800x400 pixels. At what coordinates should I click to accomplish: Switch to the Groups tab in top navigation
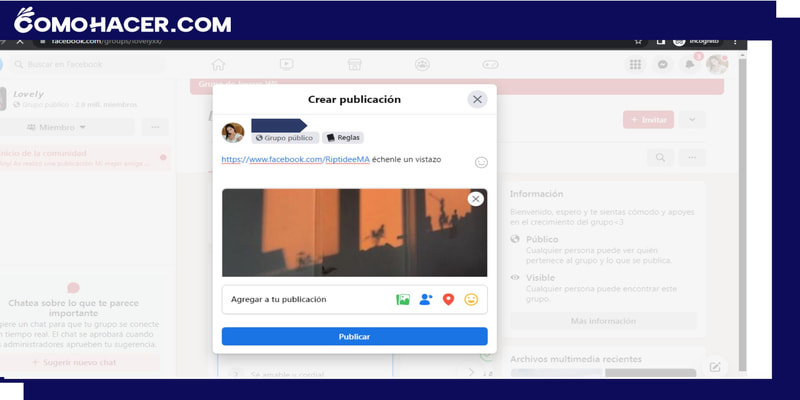click(x=422, y=64)
